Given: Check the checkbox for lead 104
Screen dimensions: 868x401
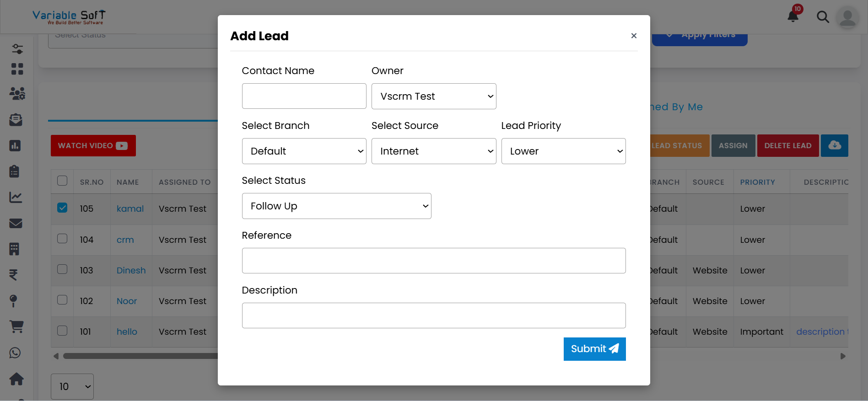Looking at the screenshot, I should [62, 239].
